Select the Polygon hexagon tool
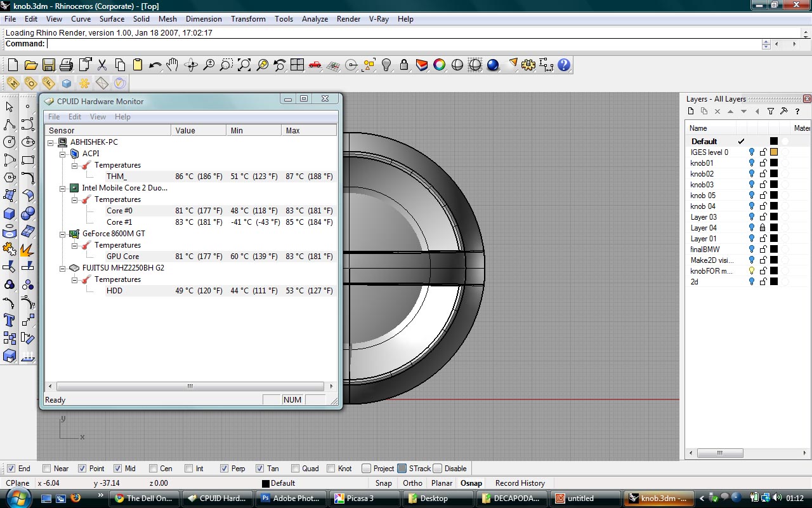Viewport: 812px width, 508px height. 10,178
